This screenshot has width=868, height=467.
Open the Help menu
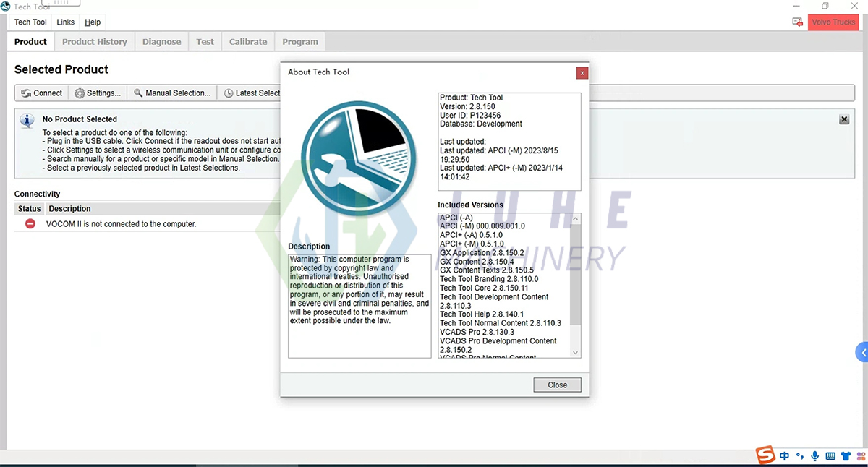(93, 22)
